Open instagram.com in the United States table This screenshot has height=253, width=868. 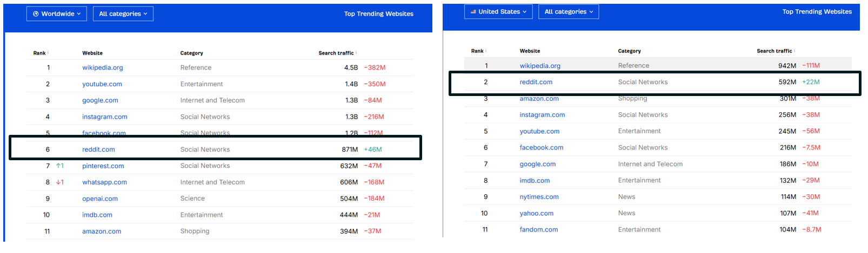[542, 115]
